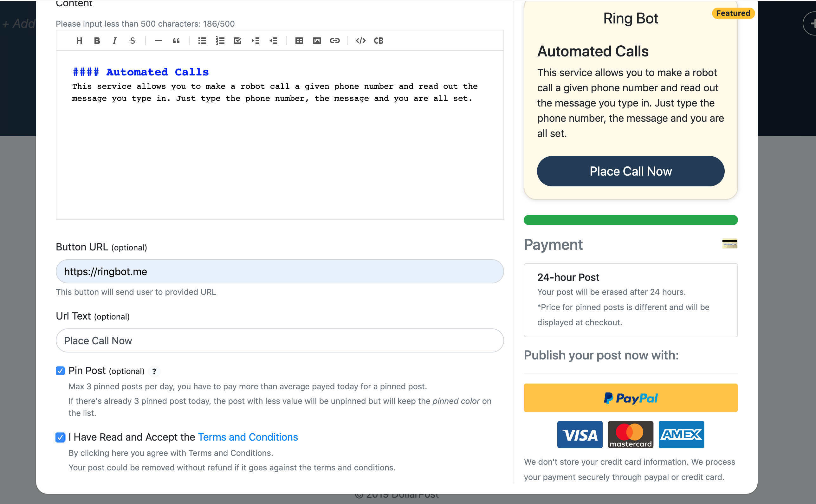Insert a code block with CB icon

(x=379, y=41)
